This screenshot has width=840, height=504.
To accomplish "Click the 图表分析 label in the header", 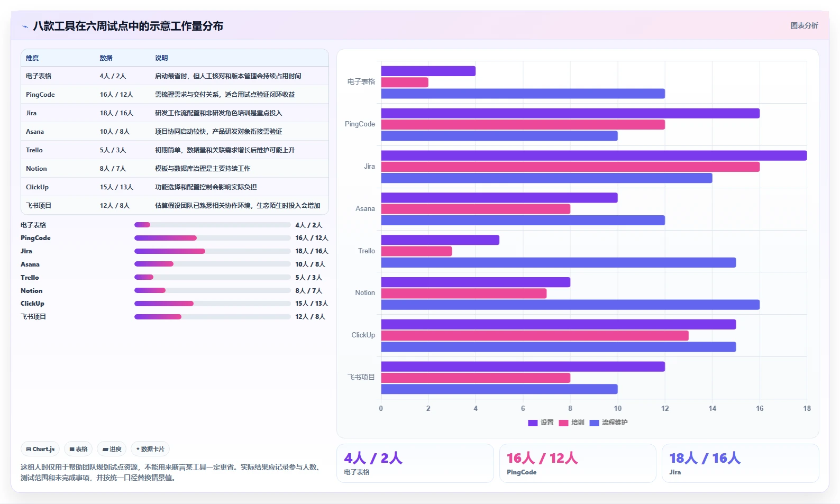I will [x=804, y=25].
